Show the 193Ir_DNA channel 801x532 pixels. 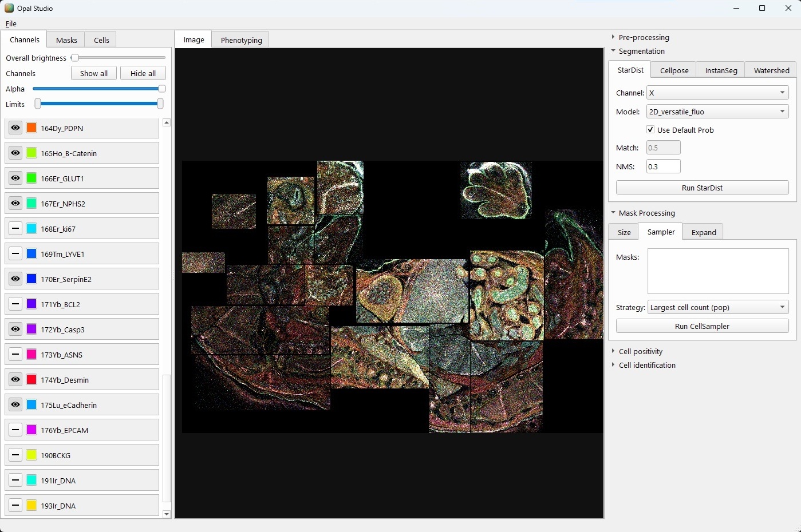tap(15, 506)
